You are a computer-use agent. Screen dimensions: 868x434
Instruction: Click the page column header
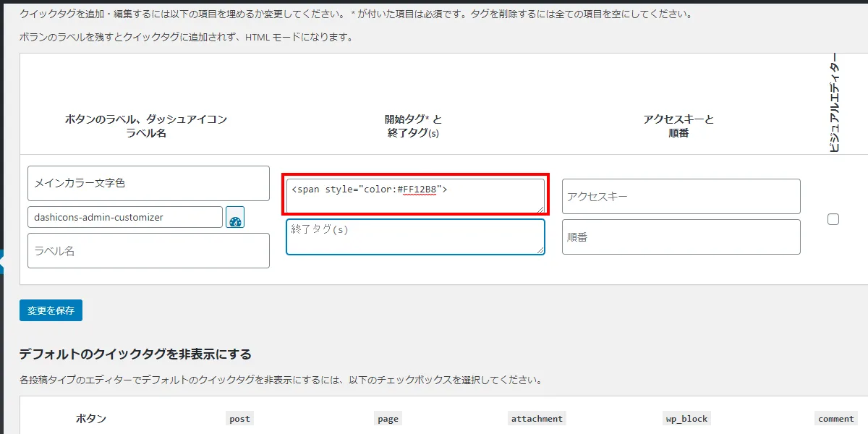[x=388, y=418]
